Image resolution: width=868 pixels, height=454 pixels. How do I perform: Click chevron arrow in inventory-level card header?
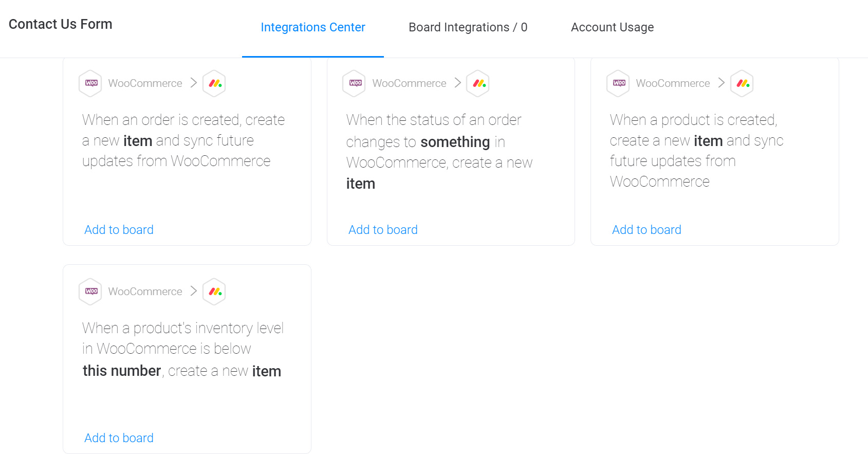[194, 291]
